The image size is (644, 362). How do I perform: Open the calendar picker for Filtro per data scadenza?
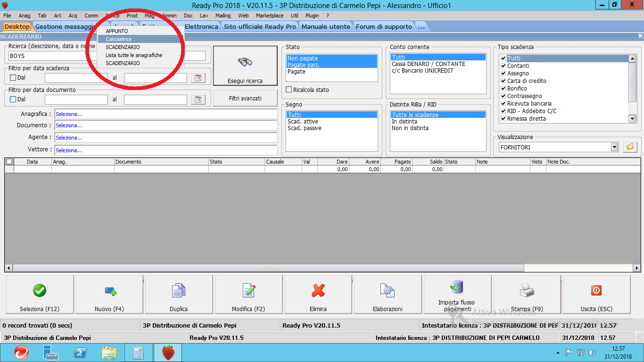[x=198, y=78]
